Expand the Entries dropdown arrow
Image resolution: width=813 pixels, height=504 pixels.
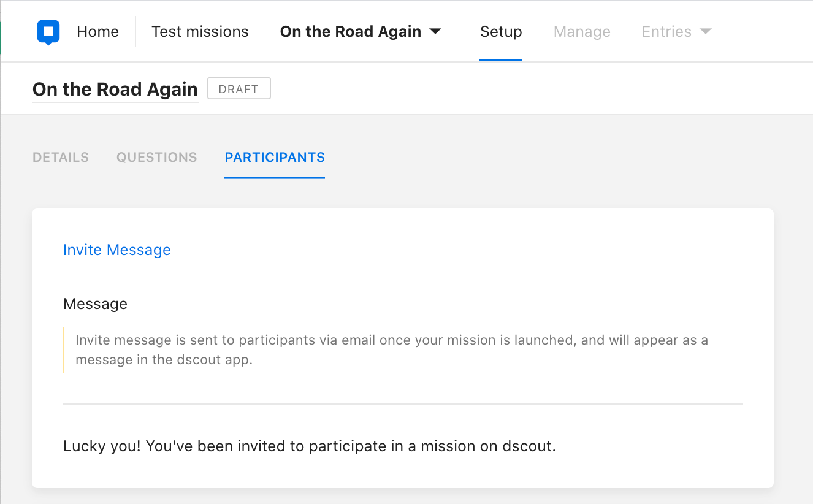tap(705, 32)
